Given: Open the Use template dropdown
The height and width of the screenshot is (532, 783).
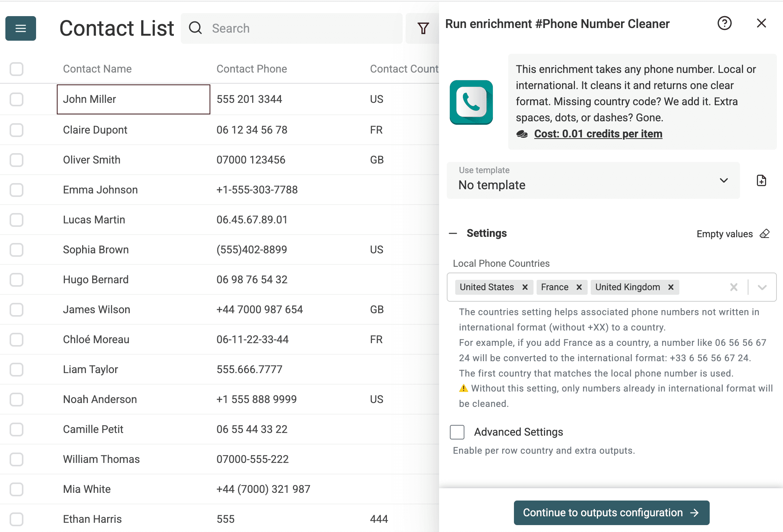Looking at the screenshot, I should [x=593, y=180].
